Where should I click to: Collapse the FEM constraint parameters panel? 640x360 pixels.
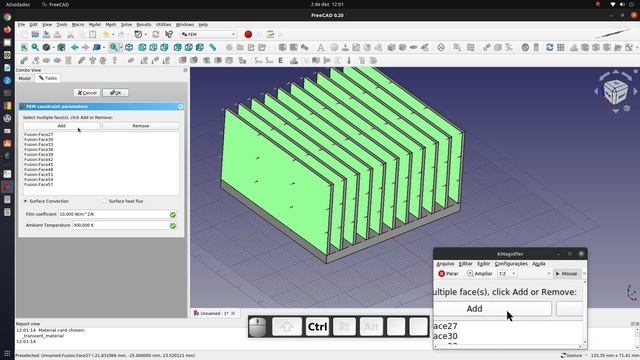[x=180, y=107]
